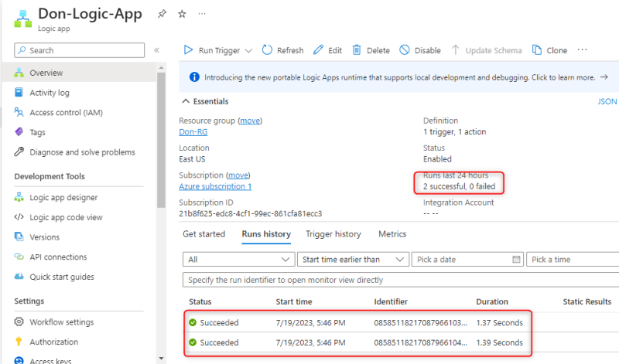The height and width of the screenshot is (364, 619).
Task: Open the All status filter dropdown
Action: pos(238,260)
